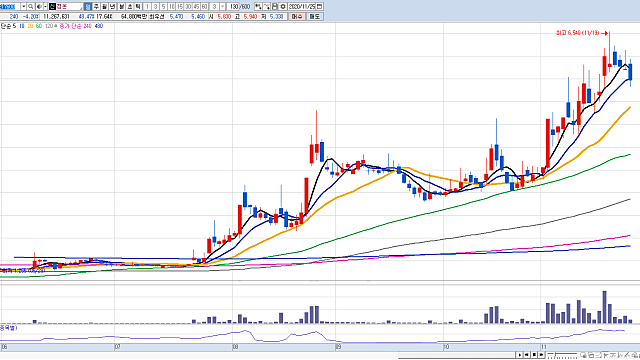
Task: Click the 11 month label on time axis
Action: click(543, 347)
